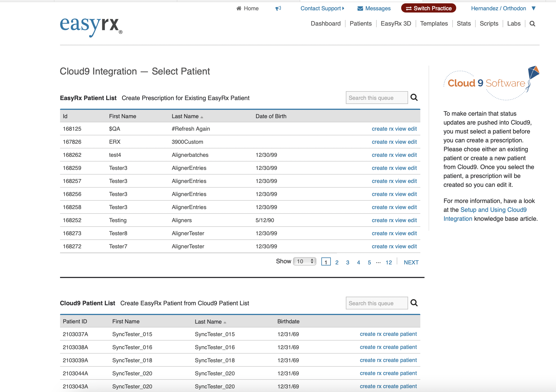Click 'Tester8' first name cell
This screenshot has height=392, width=556.
pyautogui.click(x=118, y=233)
